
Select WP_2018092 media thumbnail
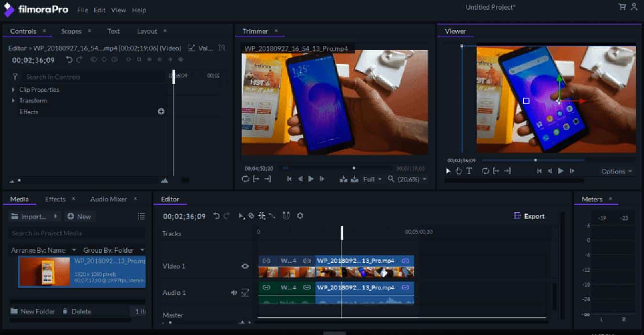click(x=44, y=271)
